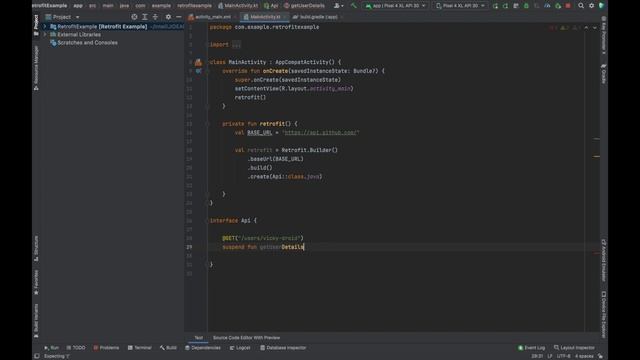The image size is (640, 360).
Task: Open Project panel options gear
Action: (168, 17)
